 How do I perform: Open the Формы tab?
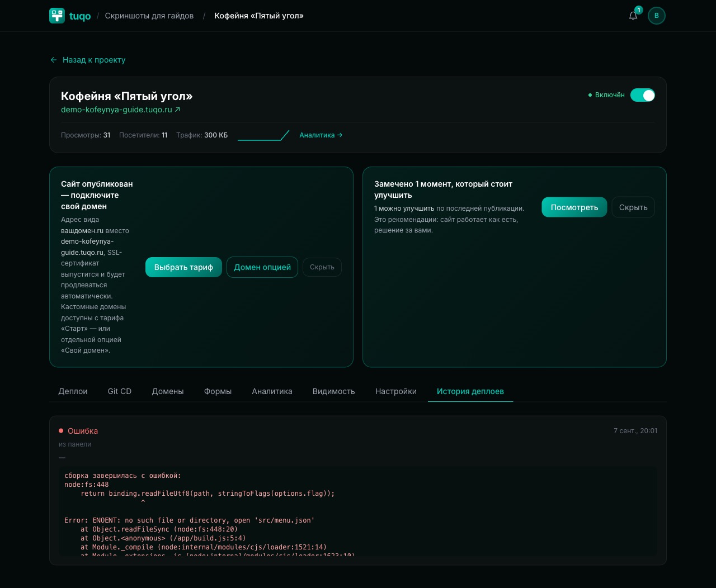(218, 391)
